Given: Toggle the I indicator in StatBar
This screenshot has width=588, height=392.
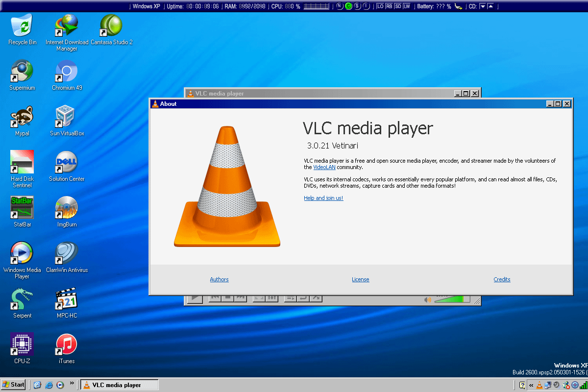Looking at the screenshot, I should pyautogui.click(x=366, y=6).
